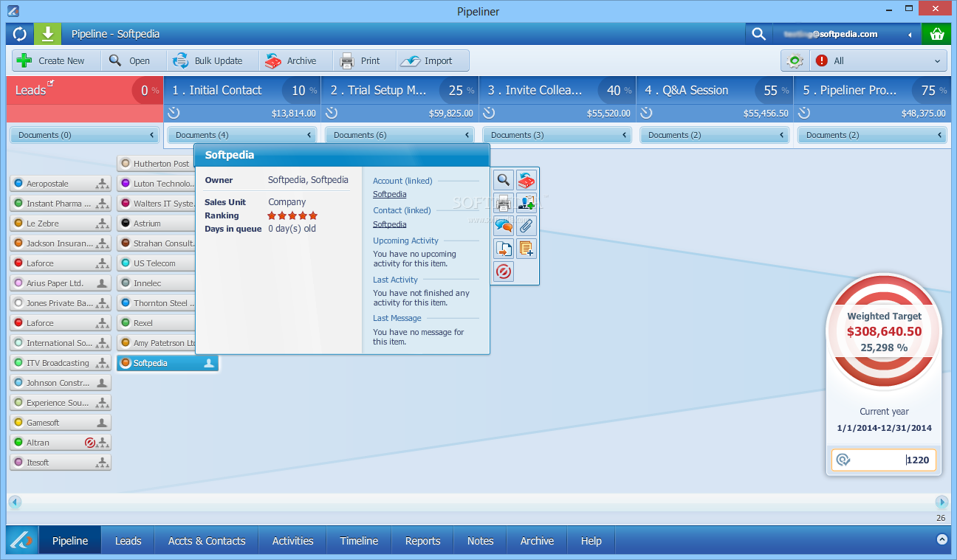The height and width of the screenshot is (560, 957).
Task: Click the Print toolbar button
Action: pyautogui.click(x=365, y=61)
